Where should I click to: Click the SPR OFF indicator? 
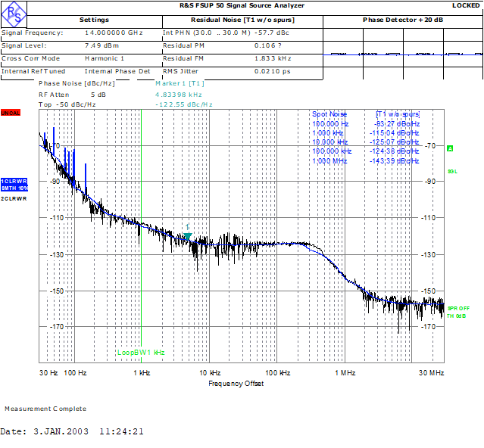pos(457,308)
